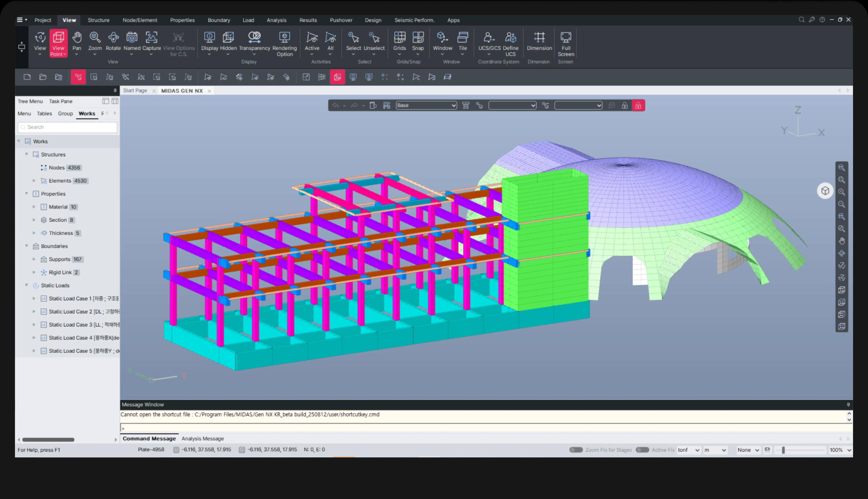Open the Base stage dropdown
Viewport: 868px width, 499px height.
click(x=426, y=106)
